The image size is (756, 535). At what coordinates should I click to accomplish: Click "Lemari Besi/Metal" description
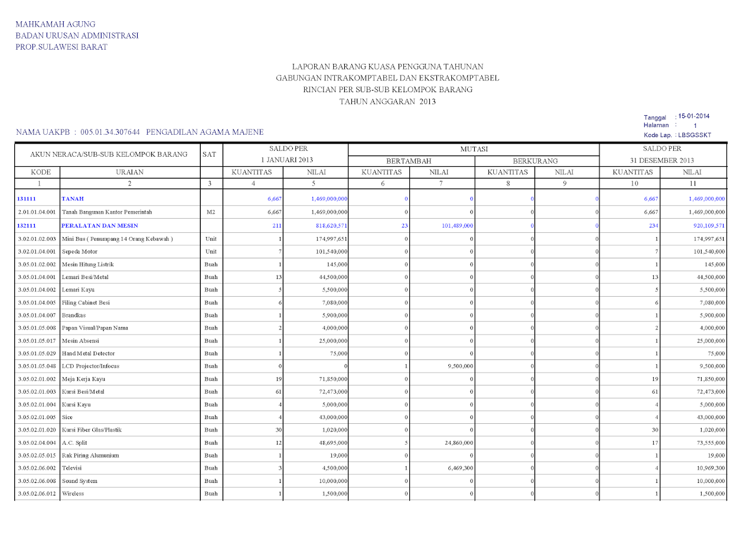[x=85, y=277]
